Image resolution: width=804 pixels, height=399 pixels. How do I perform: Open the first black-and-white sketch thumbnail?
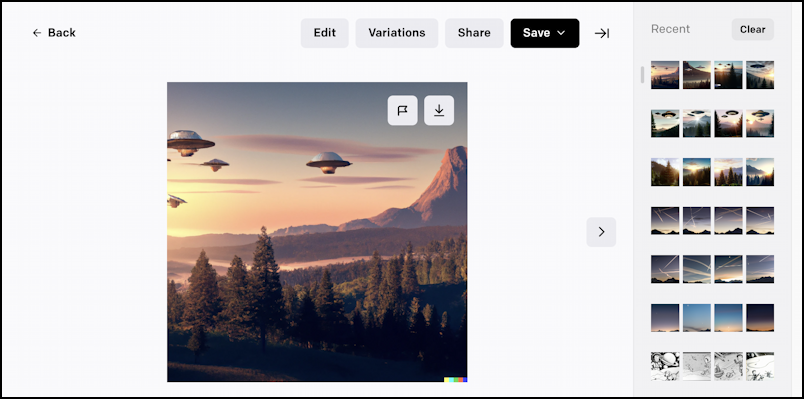coord(665,366)
